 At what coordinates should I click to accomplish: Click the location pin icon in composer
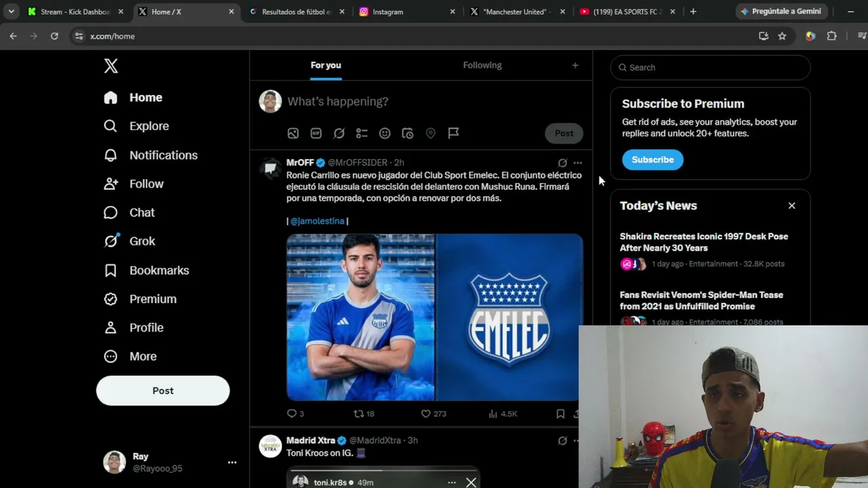click(x=431, y=134)
